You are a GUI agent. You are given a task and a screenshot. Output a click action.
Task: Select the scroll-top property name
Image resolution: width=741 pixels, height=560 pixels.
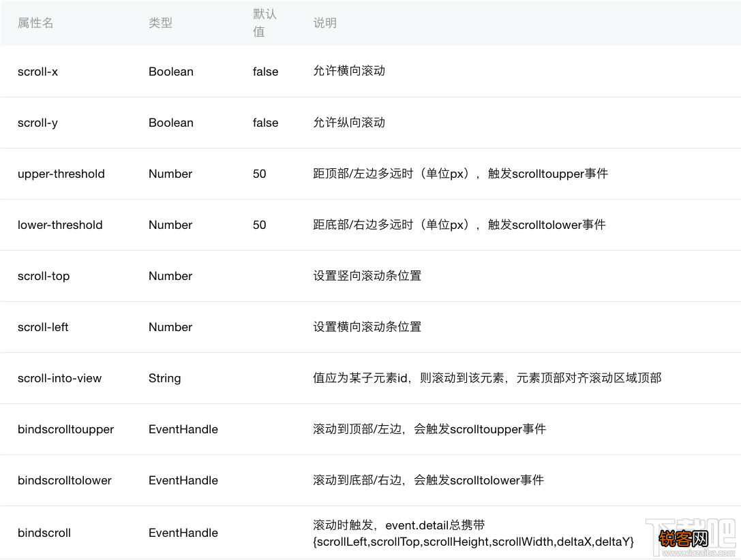pyautogui.click(x=44, y=276)
